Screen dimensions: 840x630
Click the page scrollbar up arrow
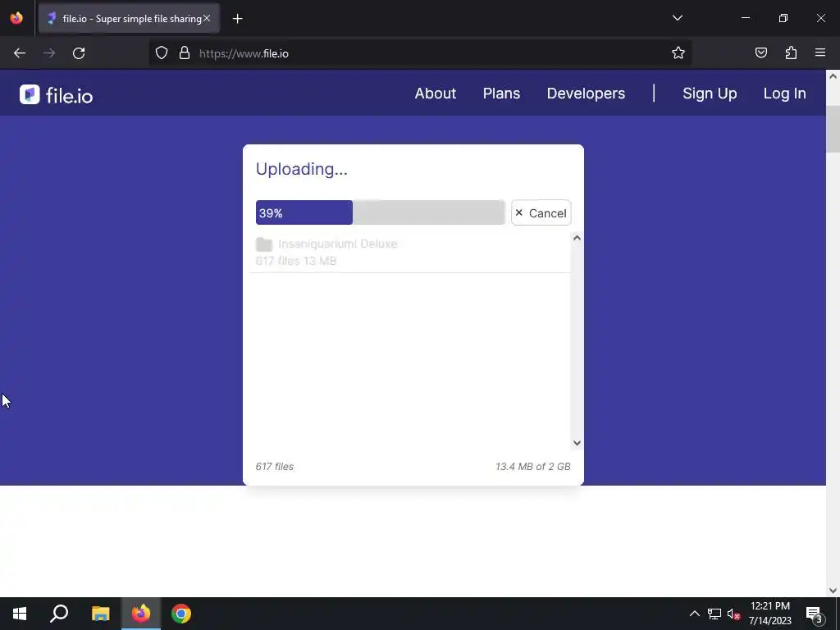coord(833,76)
